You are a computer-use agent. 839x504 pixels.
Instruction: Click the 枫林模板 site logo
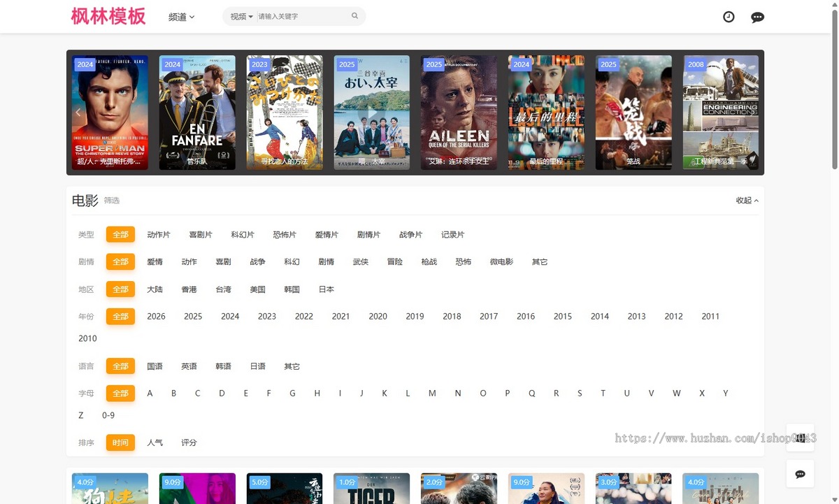[x=108, y=16]
